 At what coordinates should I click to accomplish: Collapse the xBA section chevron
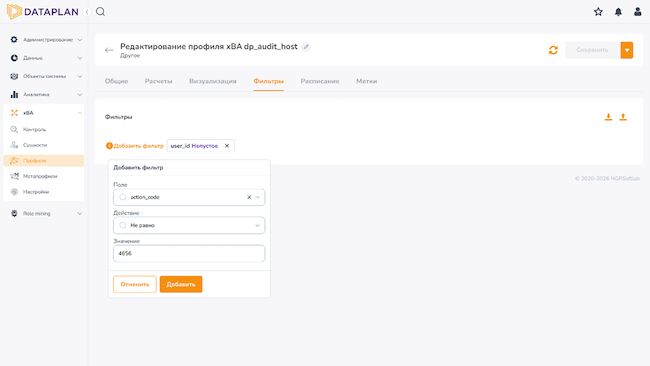(x=80, y=113)
